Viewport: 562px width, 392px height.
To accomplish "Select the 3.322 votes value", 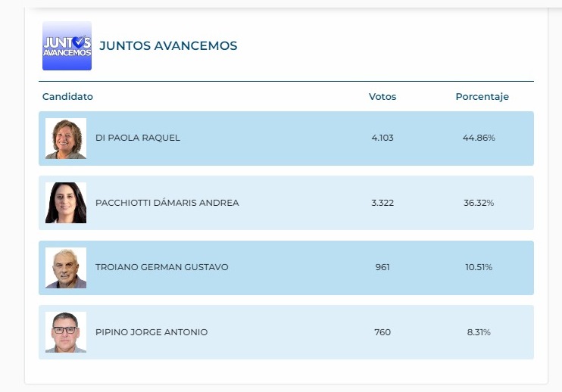I will pyautogui.click(x=382, y=203).
